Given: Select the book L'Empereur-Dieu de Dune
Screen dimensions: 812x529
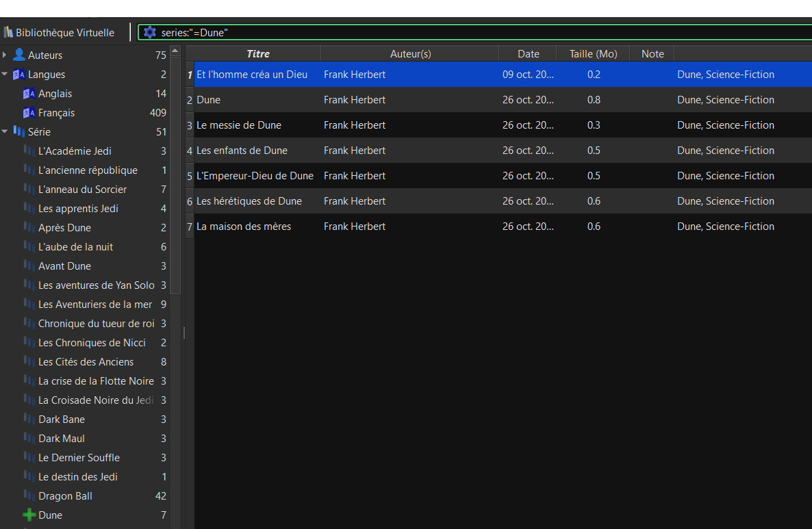Looking at the screenshot, I should pos(255,176).
